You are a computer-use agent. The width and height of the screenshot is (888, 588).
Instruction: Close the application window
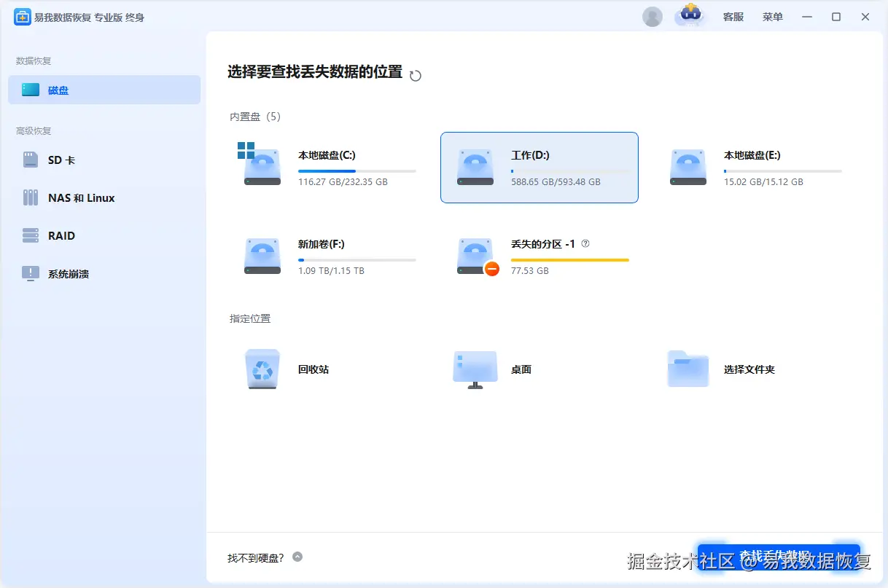tap(865, 17)
